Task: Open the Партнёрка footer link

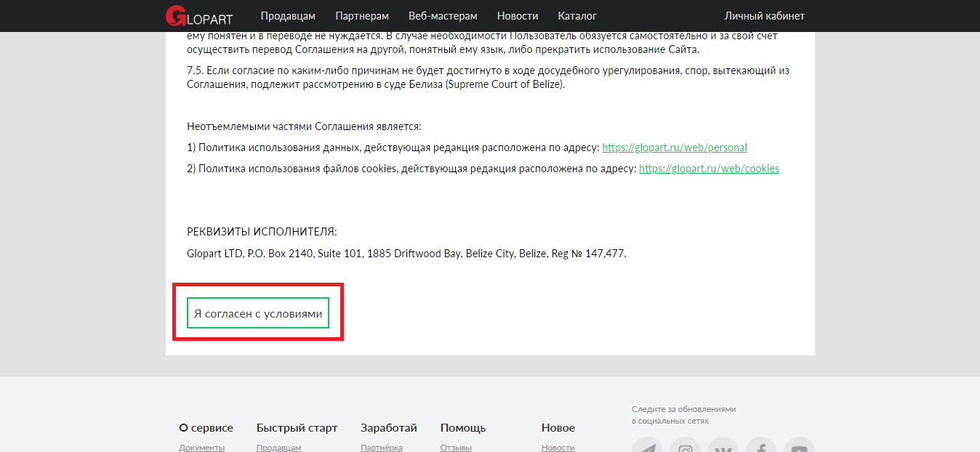Action: point(381,448)
